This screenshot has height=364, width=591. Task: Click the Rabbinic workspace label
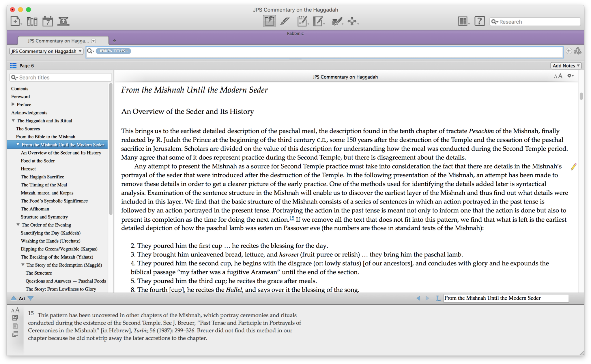(x=295, y=33)
